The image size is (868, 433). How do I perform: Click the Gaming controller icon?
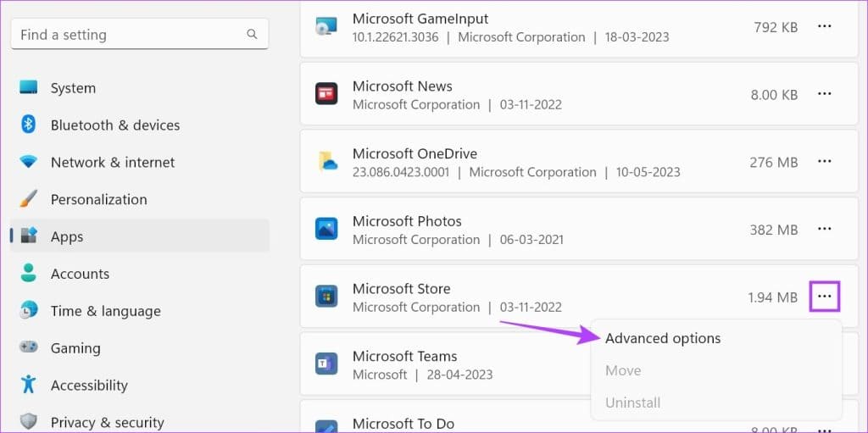[x=28, y=347]
